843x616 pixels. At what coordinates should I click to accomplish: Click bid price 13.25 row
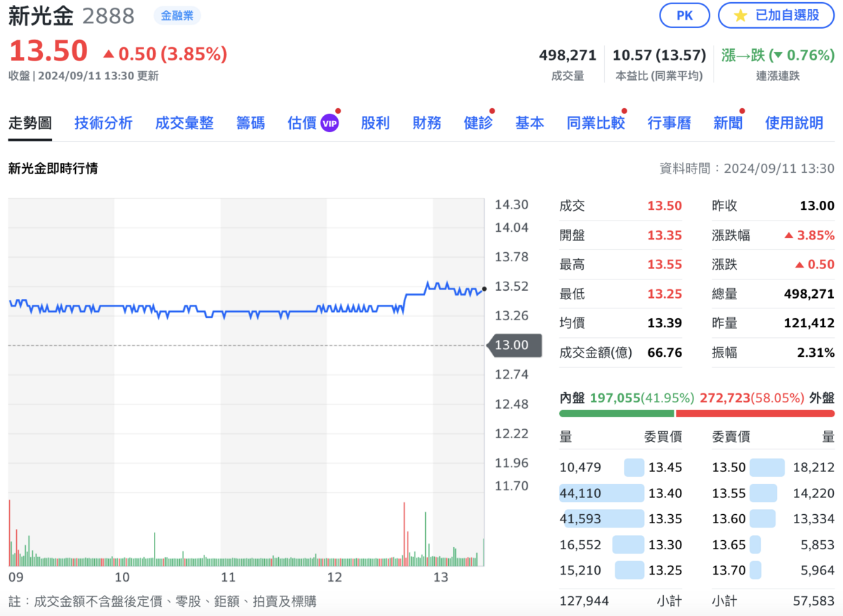(x=621, y=570)
